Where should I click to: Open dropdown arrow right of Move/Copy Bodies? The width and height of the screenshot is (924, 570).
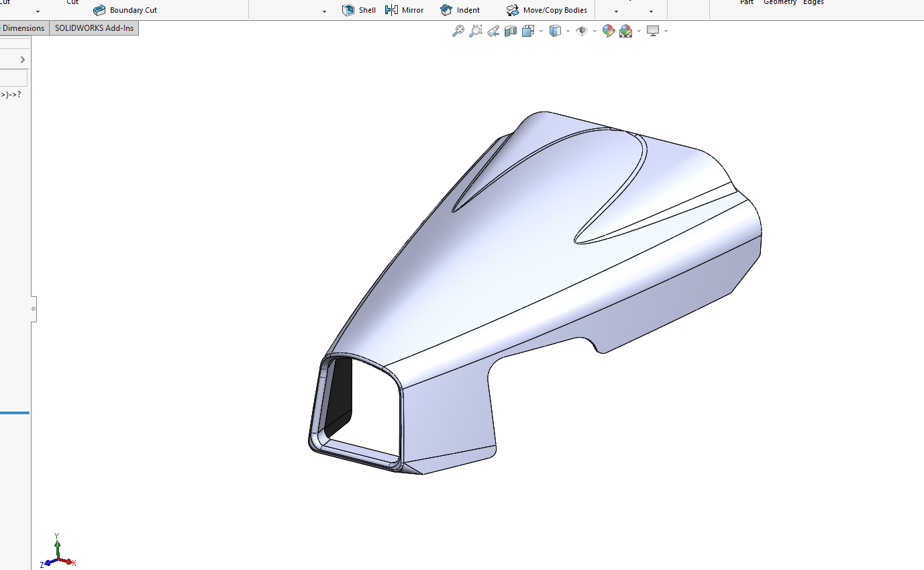[616, 11]
